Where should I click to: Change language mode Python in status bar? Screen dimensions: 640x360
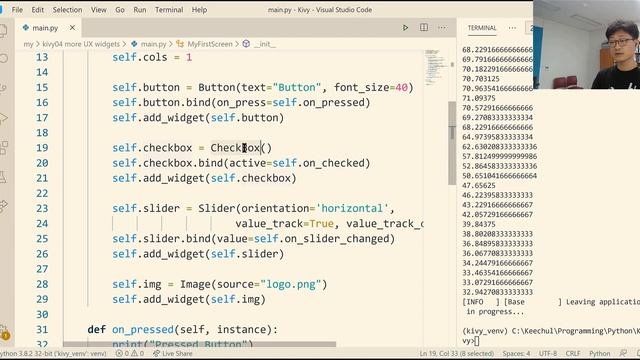(599, 353)
